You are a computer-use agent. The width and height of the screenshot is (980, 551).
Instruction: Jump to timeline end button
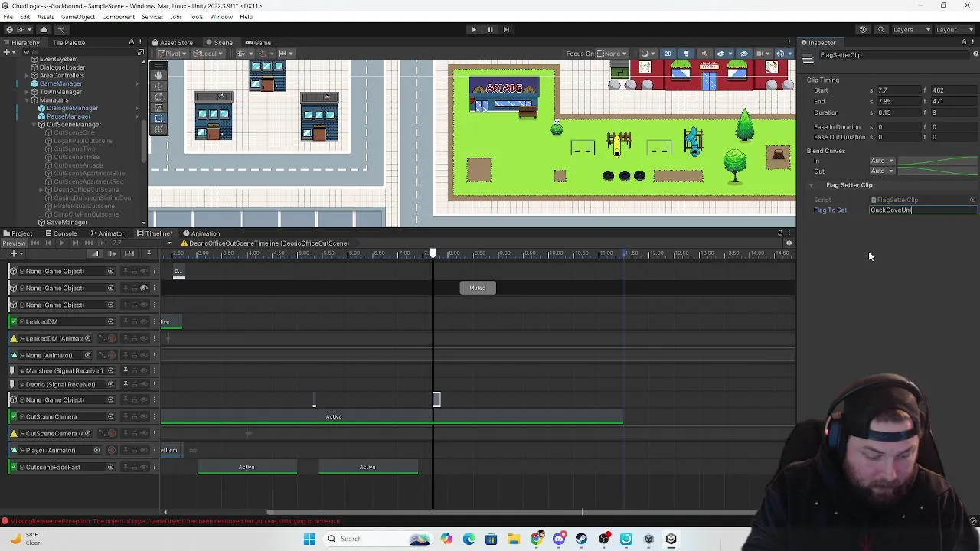tap(87, 243)
